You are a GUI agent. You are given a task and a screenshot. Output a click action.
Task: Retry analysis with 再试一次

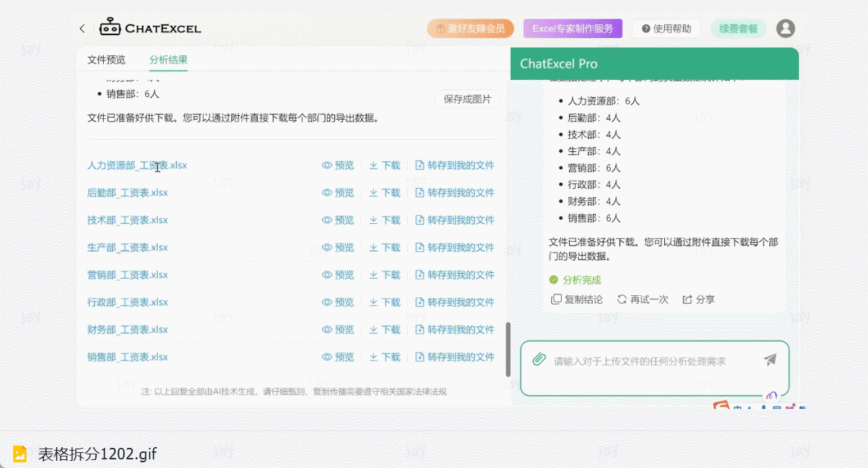pos(643,300)
